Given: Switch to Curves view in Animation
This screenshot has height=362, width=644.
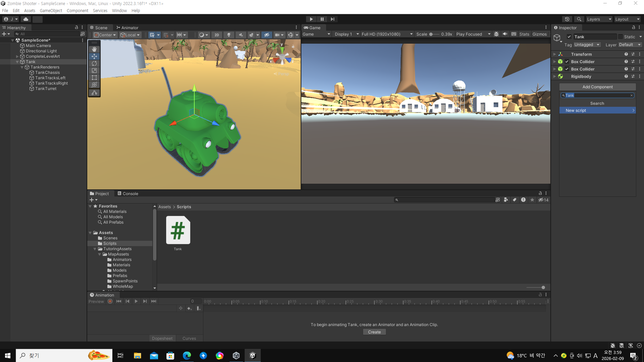Looking at the screenshot, I should pyautogui.click(x=189, y=338).
